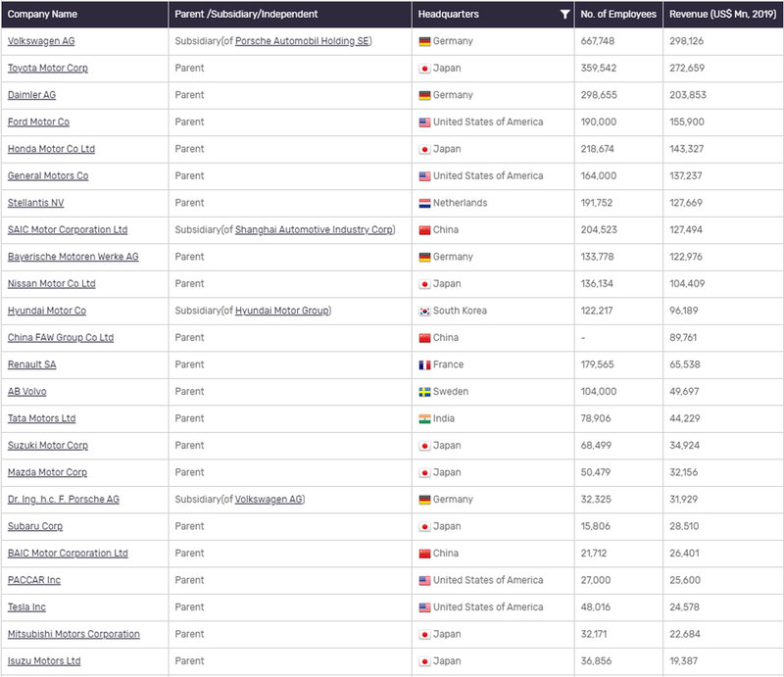Click Japan flag in Isuzu Motors row
The width and height of the screenshot is (784, 677).
click(x=424, y=662)
